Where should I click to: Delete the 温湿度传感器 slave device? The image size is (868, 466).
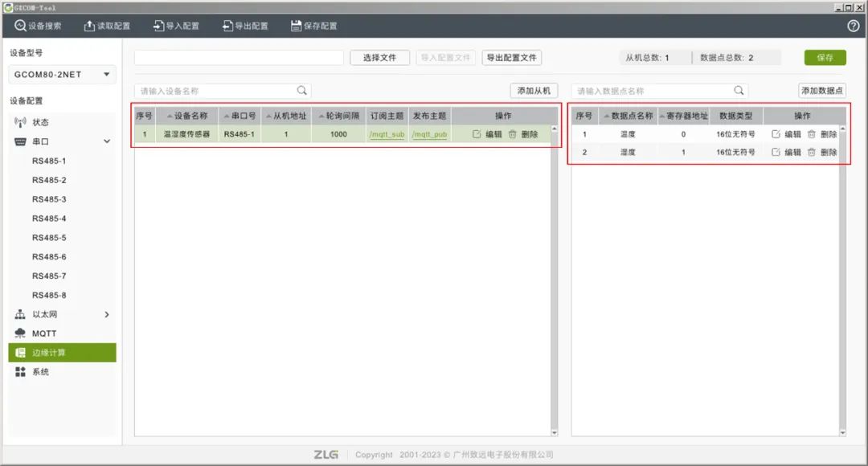coord(523,134)
